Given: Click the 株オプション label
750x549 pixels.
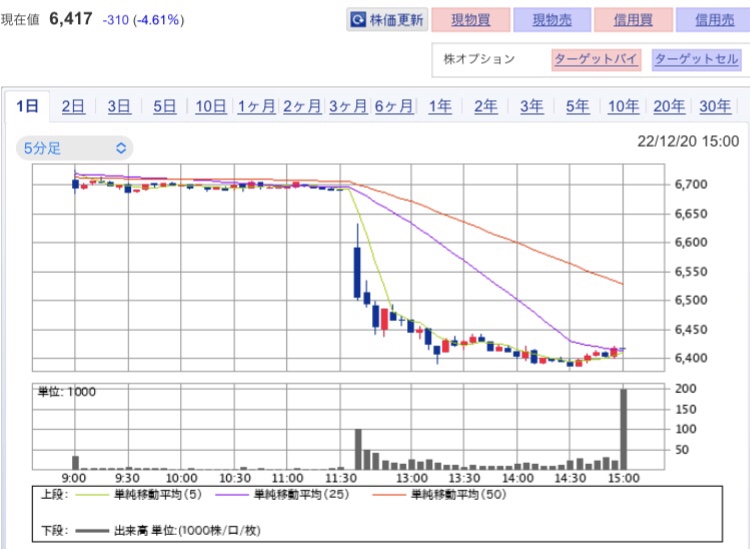Looking at the screenshot, I should coord(479,59).
